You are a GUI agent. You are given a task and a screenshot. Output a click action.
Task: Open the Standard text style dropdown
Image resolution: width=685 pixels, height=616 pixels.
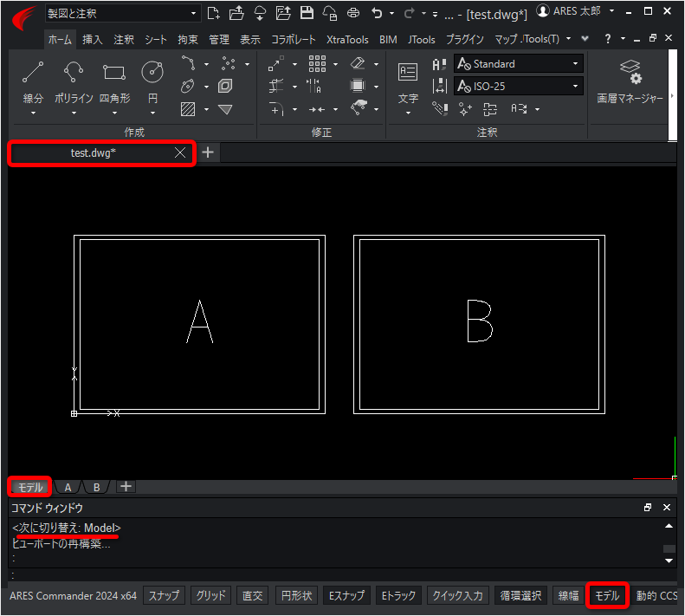coord(519,64)
